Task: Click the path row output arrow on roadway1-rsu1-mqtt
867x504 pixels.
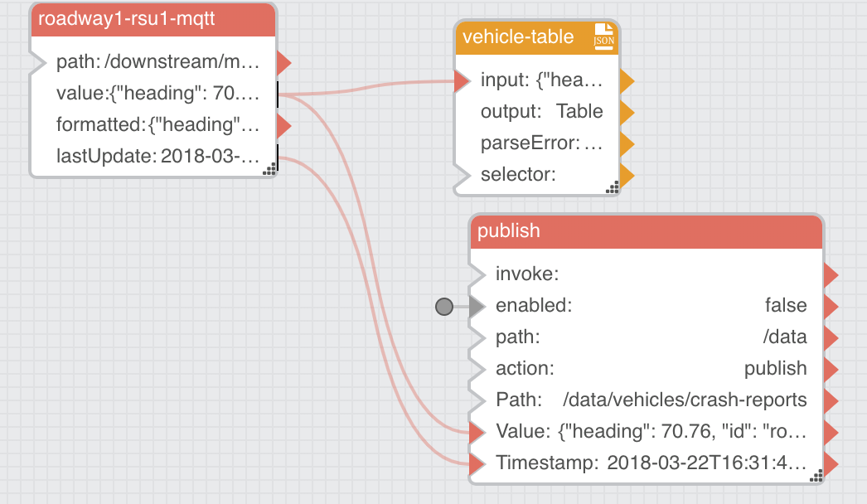Action: click(x=283, y=62)
